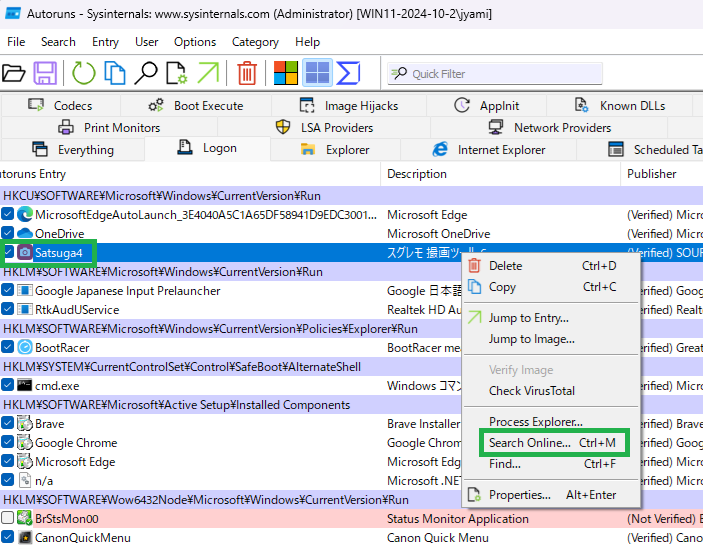Open the Category menu

coord(255,42)
